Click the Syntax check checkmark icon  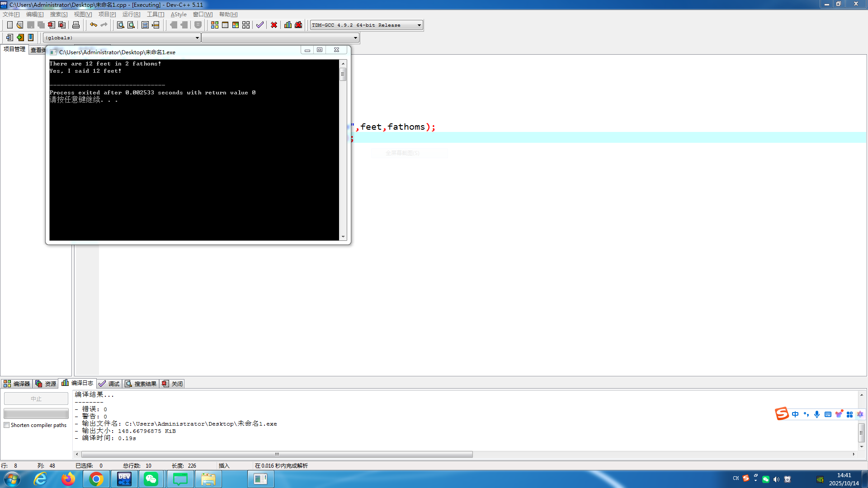pos(260,25)
